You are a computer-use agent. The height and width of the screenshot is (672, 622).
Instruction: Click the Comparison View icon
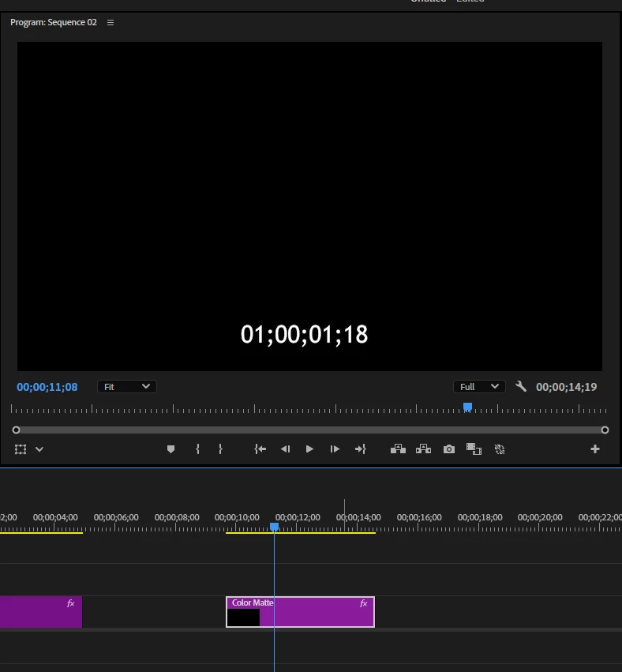[474, 449]
